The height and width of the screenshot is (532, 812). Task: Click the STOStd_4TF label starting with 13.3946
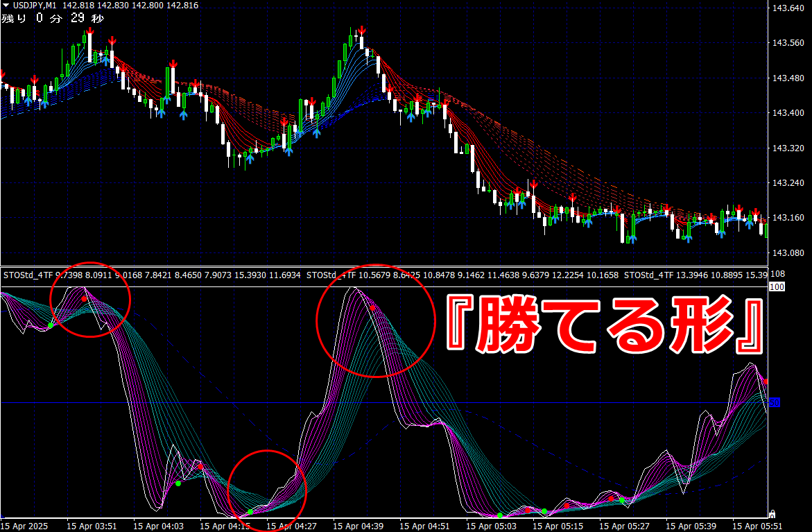coord(696,275)
